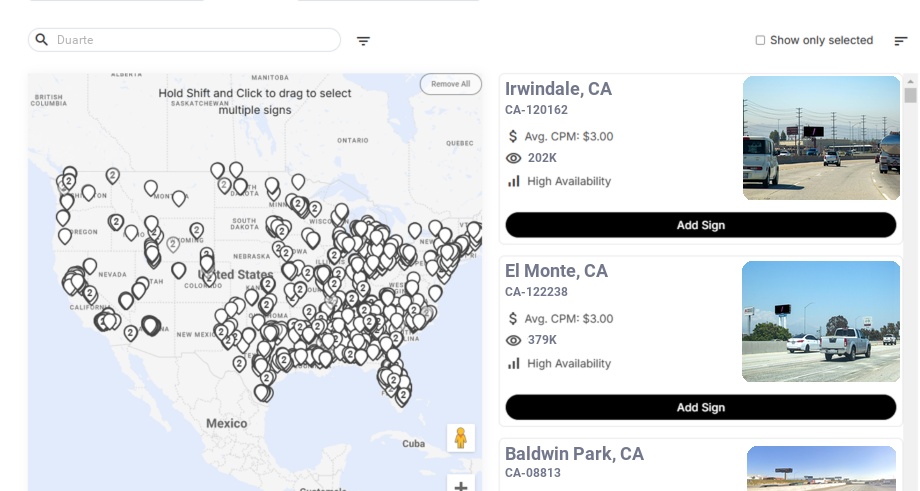Add the Irwindale, CA sign
This screenshot has height=491, width=920.
700,225
